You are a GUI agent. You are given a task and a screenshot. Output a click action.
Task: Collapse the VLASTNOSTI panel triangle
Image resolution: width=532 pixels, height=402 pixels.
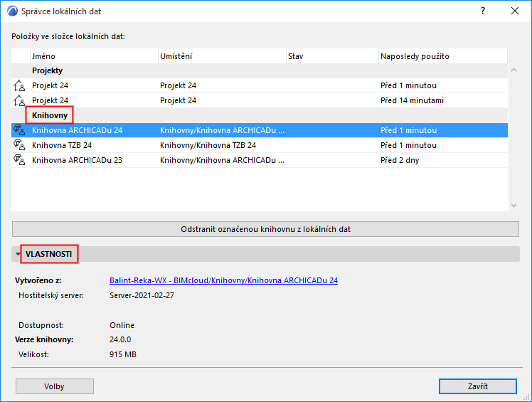(18, 254)
